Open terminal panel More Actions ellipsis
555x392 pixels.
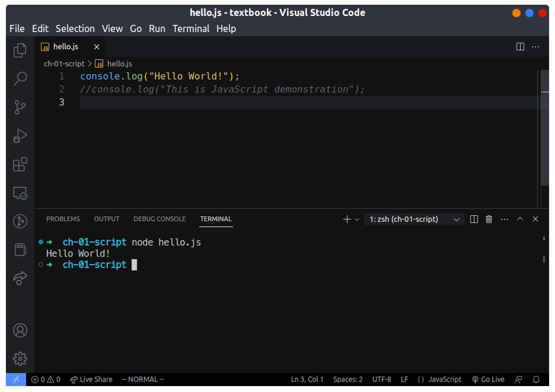505,219
